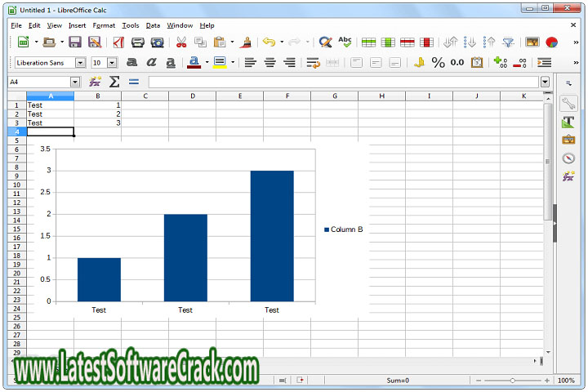This screenshot has height=392, width=588.
Task: Enable center horizontal alignment
Action: [x=269, y=62]
